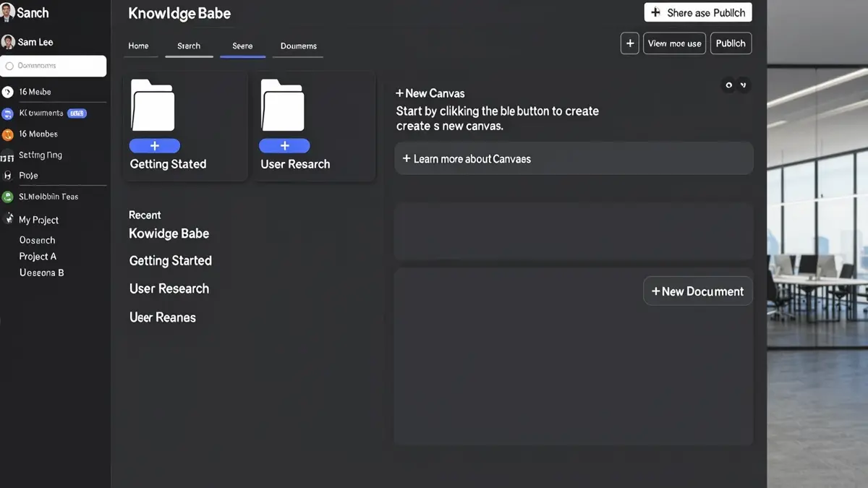Click the Sanch avatar picture
Image resolution: width=868 pixels, height=488 pixels.
point(8,12)
